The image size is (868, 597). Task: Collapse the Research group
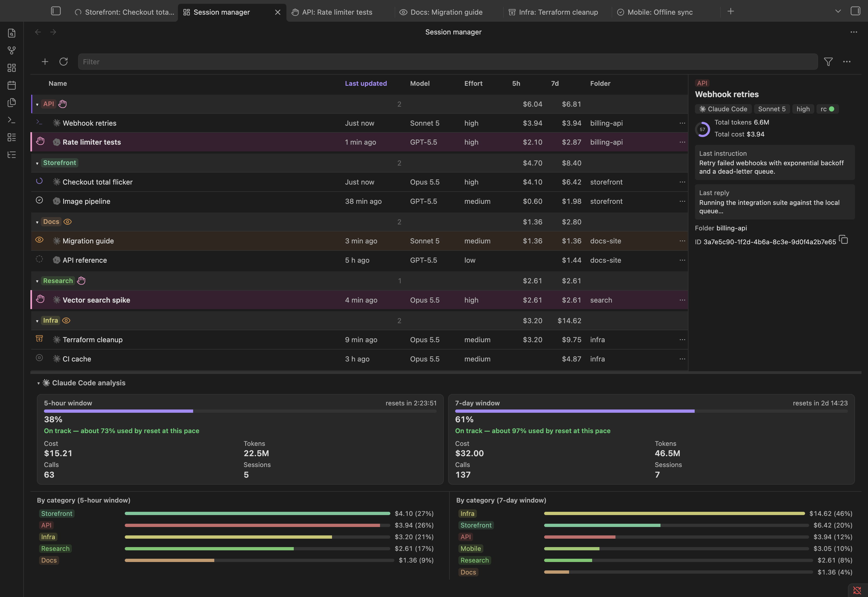[x=37, y=281]
